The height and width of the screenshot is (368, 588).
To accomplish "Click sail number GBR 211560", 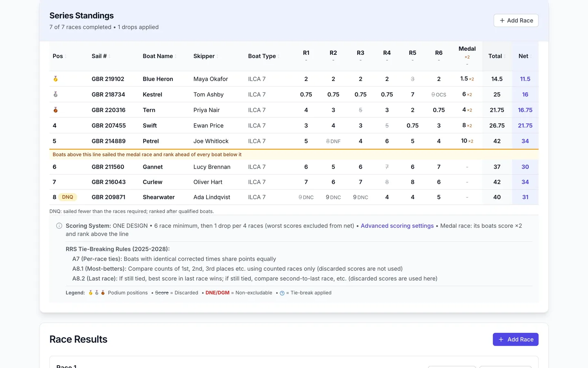I will [x=108, y=167].
